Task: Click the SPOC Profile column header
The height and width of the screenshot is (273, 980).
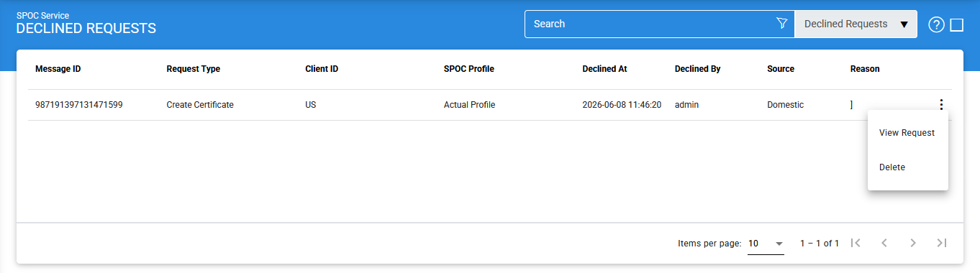Action: (x=469, y=69)
